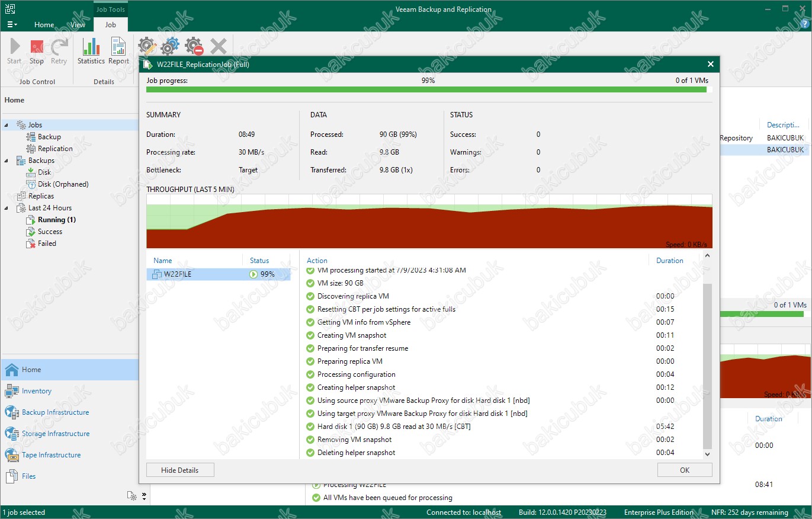Image resolution: width=812 pixels, height=519 pixels.
Task: Click the action log scrollbar down arrow
Action: pyautogui.click(x=707, y=454)
